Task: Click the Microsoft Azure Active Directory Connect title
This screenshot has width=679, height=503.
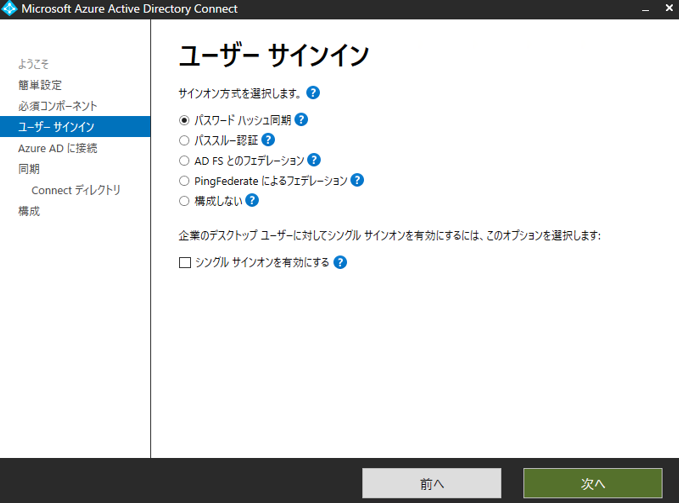Action: coord(129,9)
